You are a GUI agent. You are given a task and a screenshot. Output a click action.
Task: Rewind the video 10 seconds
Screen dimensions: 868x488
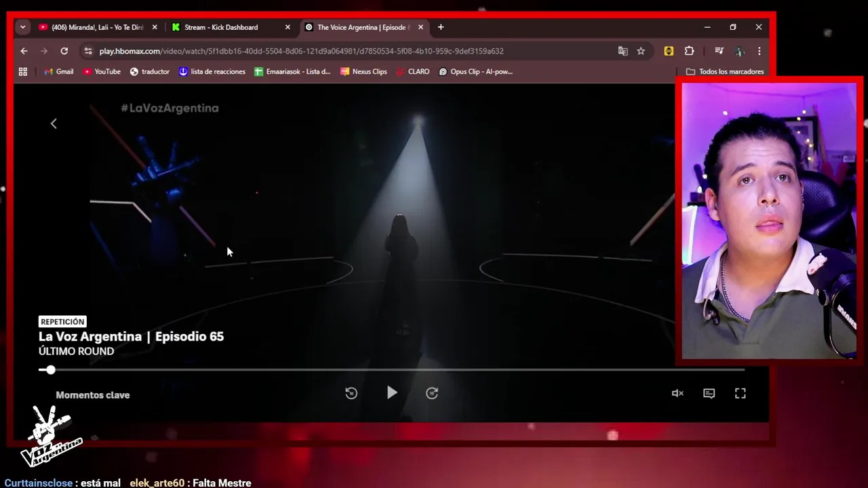pos(351,393)
